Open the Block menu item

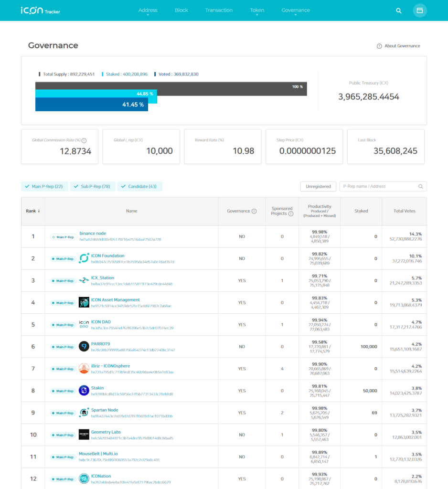[x=181, y=11]
